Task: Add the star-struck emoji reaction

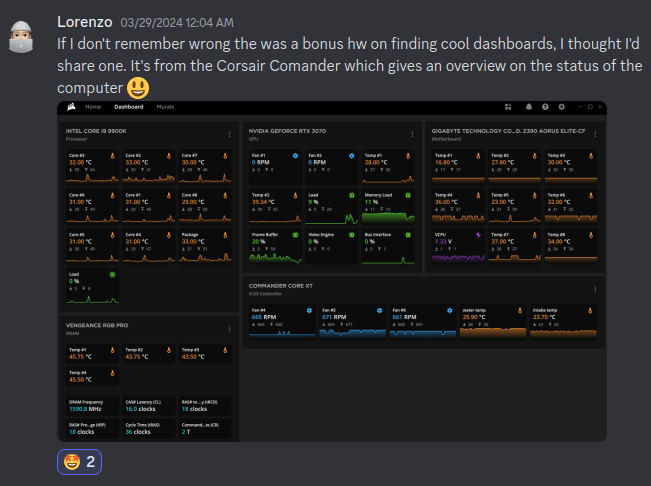Action: 79,462
